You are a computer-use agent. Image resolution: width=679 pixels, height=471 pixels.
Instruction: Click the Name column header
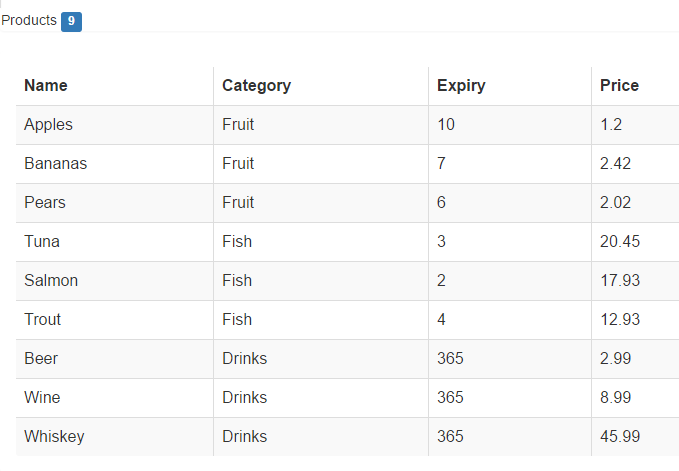click(x=46, y=86)
